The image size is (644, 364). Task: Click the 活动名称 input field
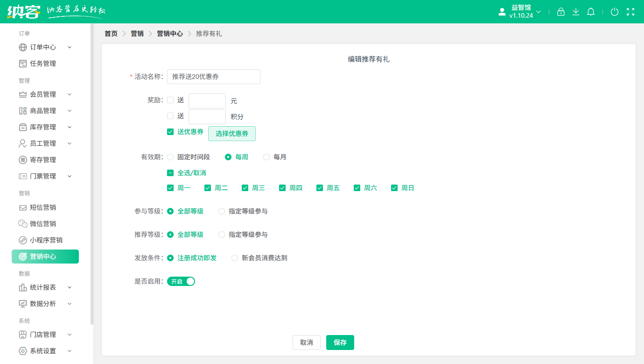click(x=213, y=77)
